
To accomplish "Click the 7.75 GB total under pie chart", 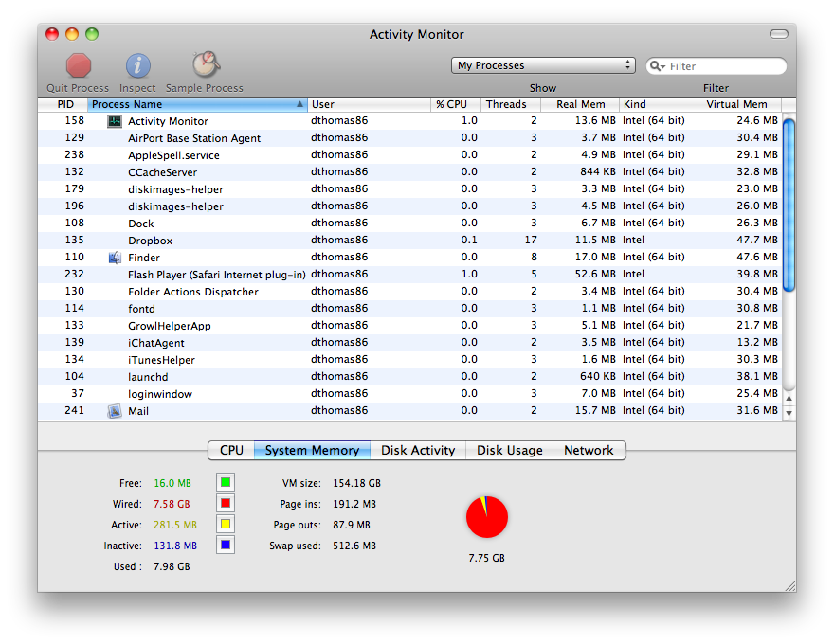I will (x=487, y=558).
